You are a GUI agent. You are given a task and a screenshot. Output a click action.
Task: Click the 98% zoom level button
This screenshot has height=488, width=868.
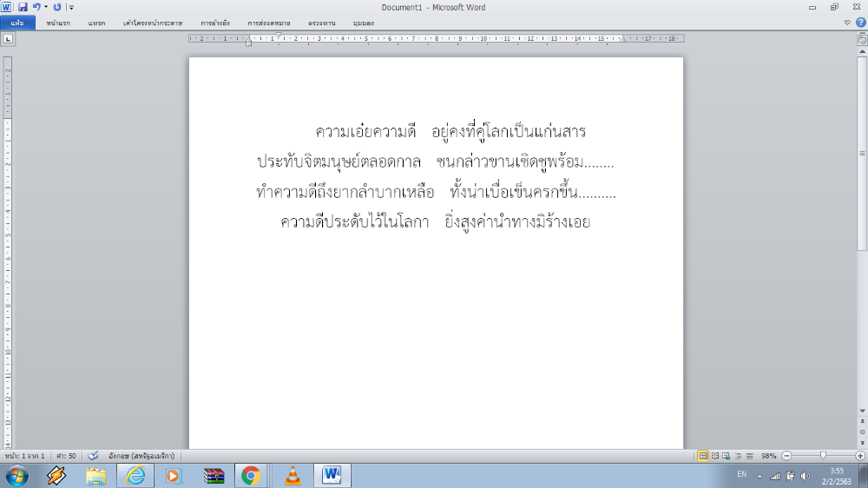(x=768, y=455)
